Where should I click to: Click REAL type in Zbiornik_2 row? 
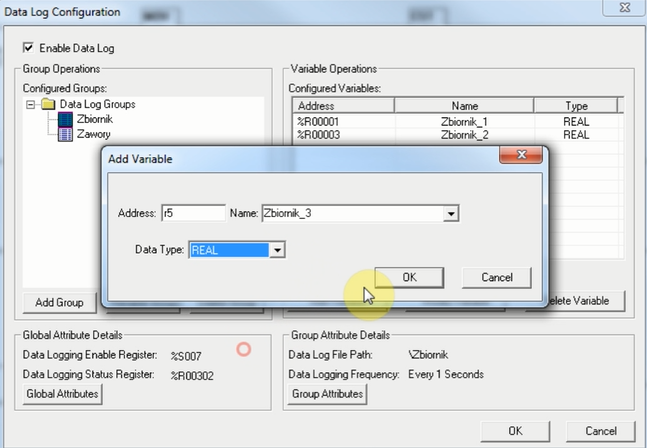pos(576,135)
